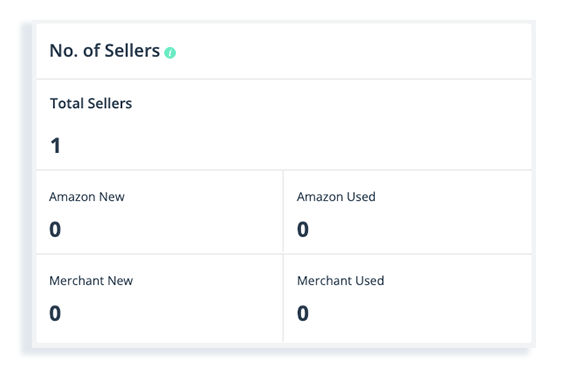Click the Amazon Used label
The width and height of the screenshot is (569, 369).
click(336, 197)
